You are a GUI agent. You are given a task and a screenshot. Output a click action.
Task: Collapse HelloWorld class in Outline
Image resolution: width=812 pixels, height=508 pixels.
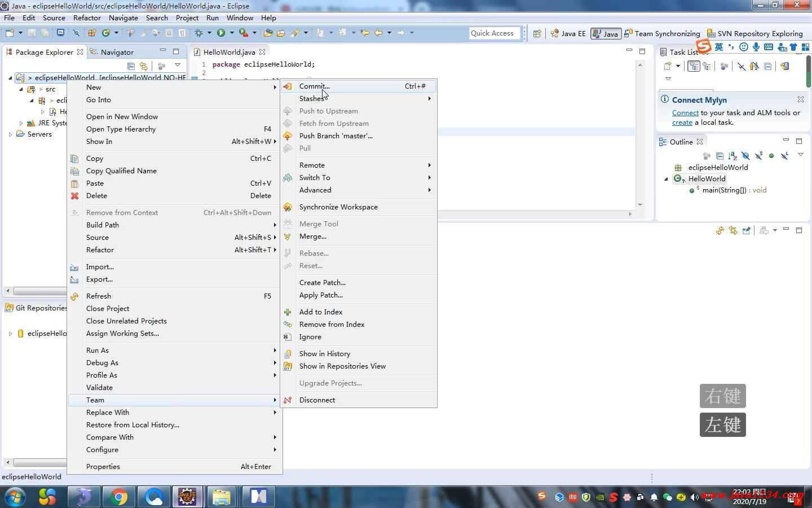(667, 179)
